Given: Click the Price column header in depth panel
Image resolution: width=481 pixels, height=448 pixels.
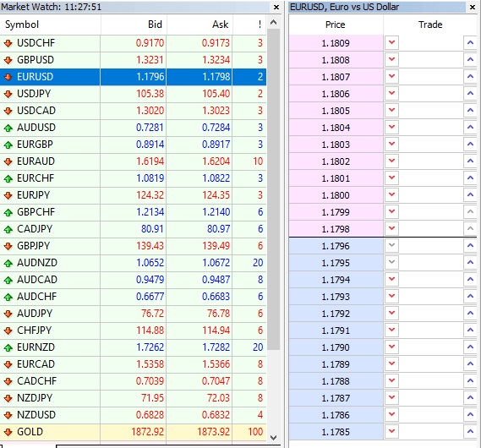Looking at the screenshot, I should coord(336,25).
